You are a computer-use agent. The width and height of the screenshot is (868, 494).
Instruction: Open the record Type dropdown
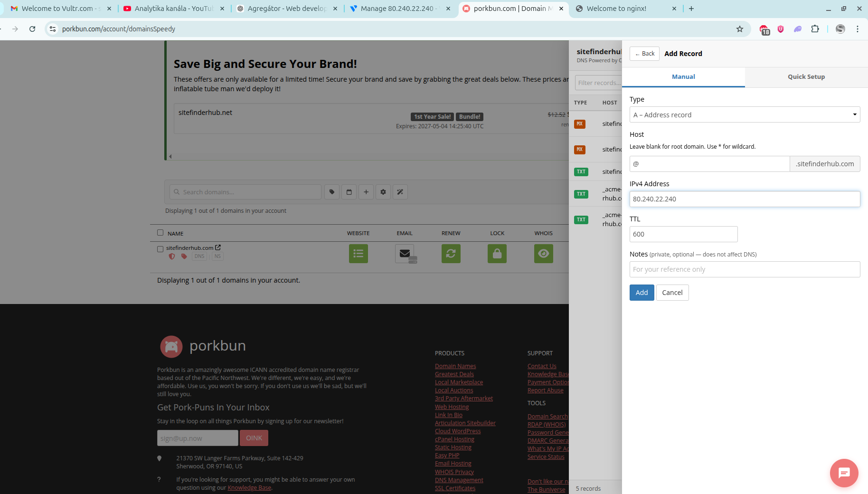[745, 114]
